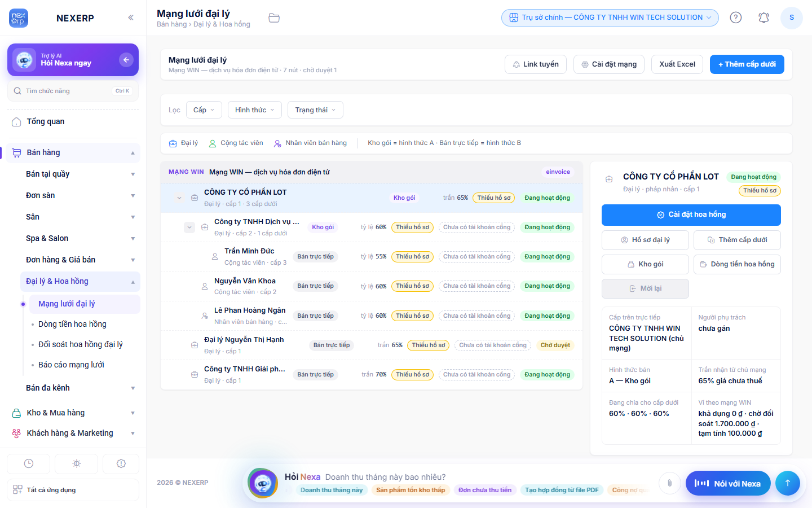Click the + Thêm cấp dưới primary button
The width and height of the screenshot is (812, 508).
(747, 64)
